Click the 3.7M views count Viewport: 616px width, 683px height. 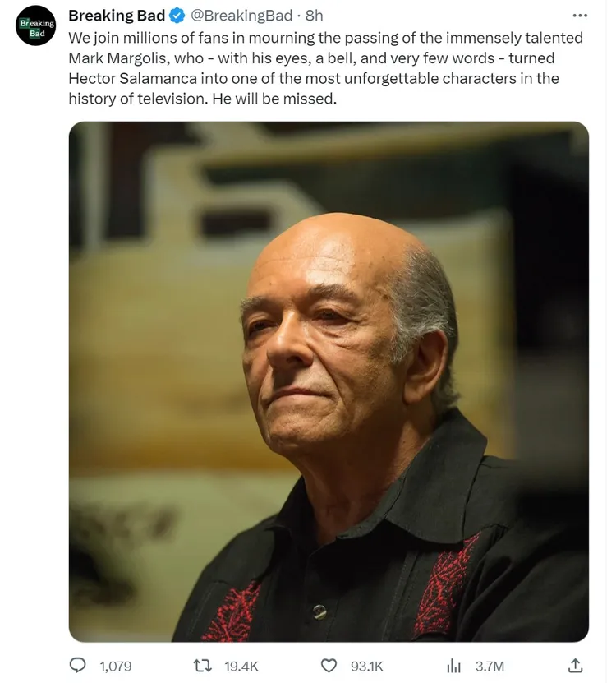coord(490,666)
